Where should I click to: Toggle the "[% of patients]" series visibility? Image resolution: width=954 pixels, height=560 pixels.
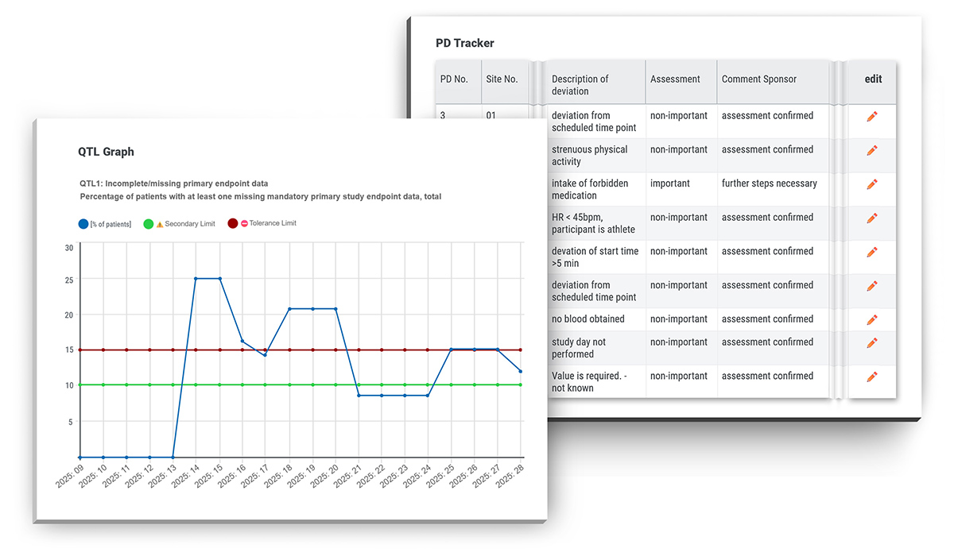click(104, 223)
